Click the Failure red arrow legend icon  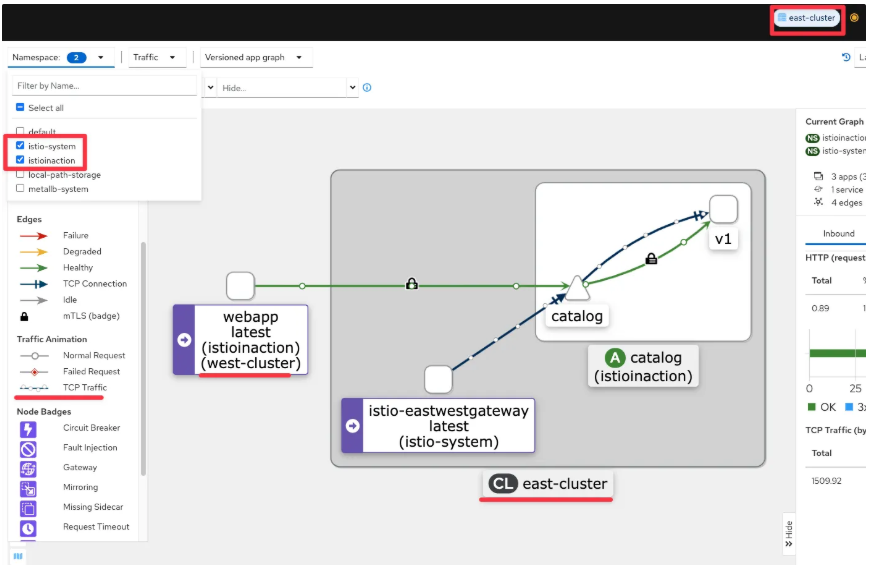(x=33, y=236)
